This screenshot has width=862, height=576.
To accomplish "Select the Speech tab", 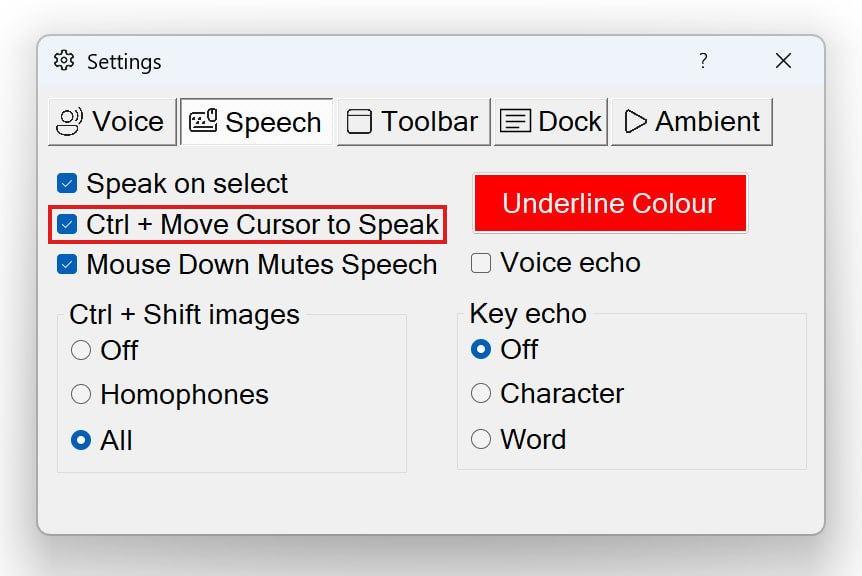I will 256,122.
